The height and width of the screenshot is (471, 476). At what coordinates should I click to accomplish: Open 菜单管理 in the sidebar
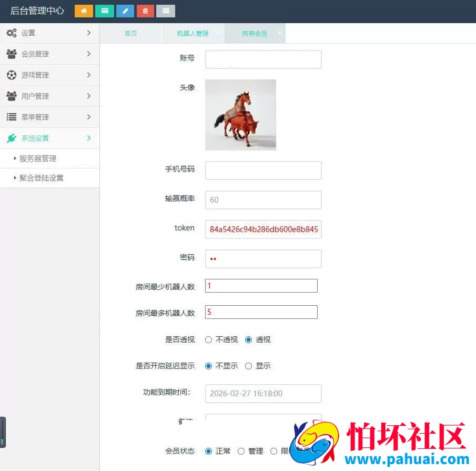[50, 117]
